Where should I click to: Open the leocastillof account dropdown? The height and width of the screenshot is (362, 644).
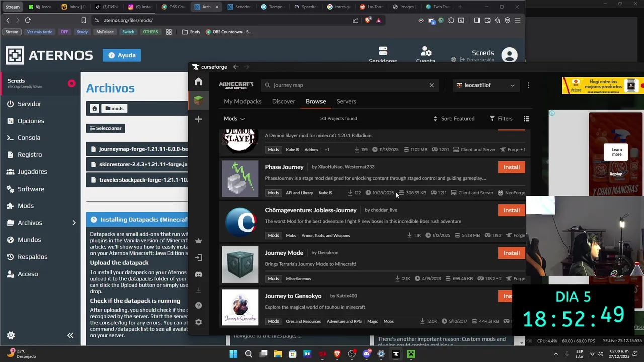tap(486, 85)
